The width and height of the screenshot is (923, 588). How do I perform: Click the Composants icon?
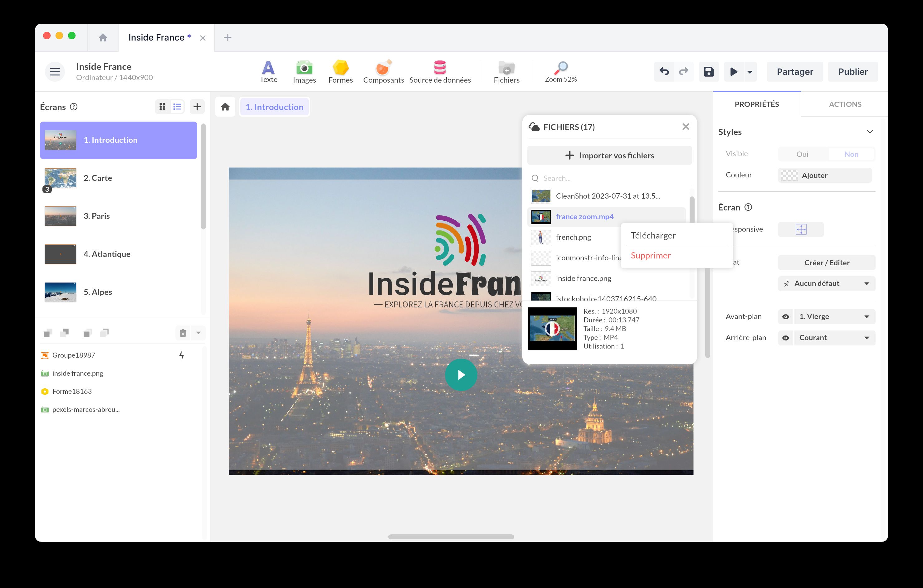(383, 71)
